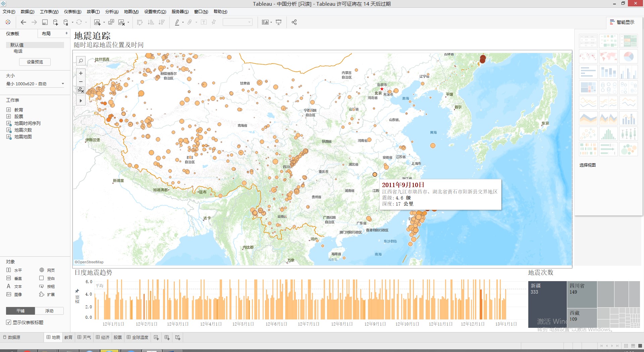644x352 pixels.
Task: Click the Show Me smart display button
Action: (x=623, y=22)
